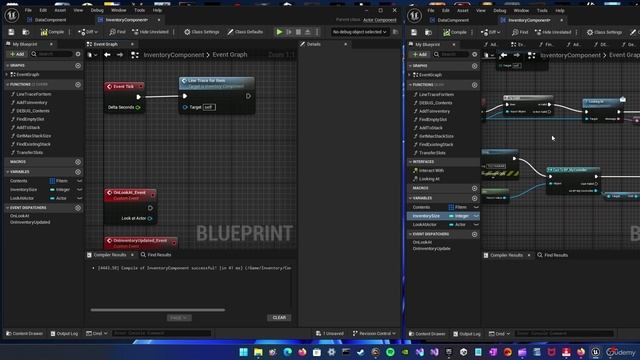
Task: Add variable with VARIABLES plus, left window
Action: click(x=78, y=172)
